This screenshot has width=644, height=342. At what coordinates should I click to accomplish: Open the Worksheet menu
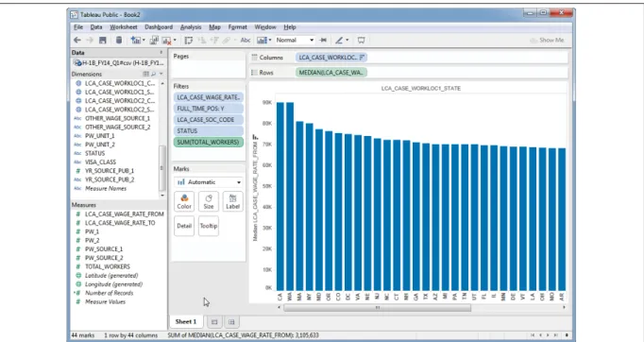(123, 27)
